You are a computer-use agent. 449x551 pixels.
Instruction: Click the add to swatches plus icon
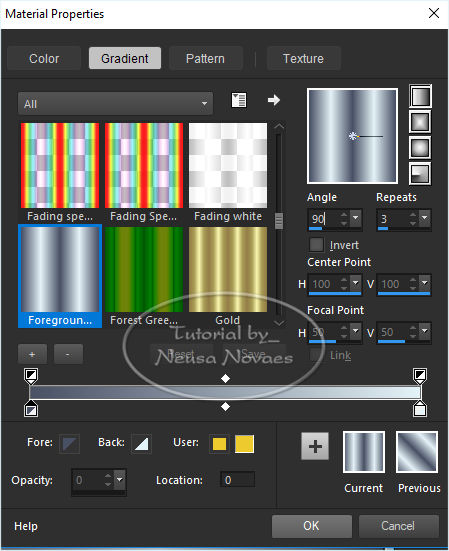coord(315,446)
